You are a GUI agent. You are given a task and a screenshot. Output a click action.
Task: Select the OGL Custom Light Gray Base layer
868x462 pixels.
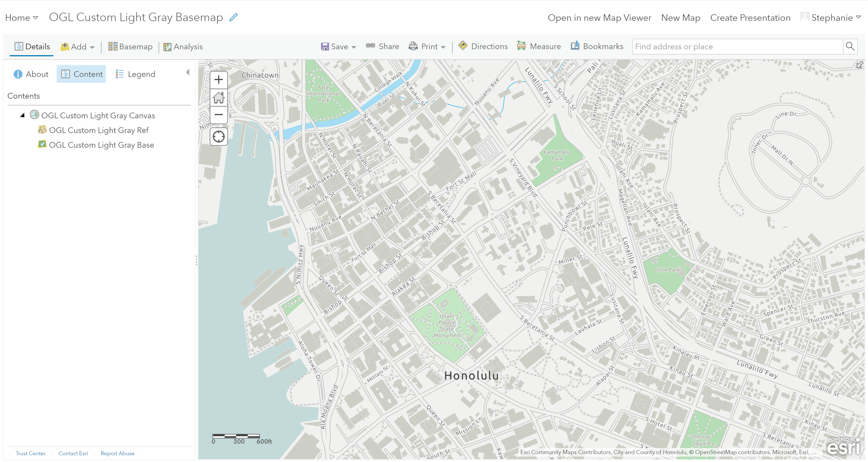(101, 145)
